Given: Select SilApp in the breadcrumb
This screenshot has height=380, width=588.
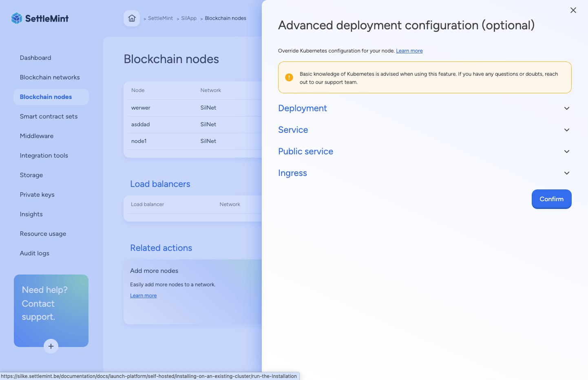Looking at the screenshot, I should point(189,18).
